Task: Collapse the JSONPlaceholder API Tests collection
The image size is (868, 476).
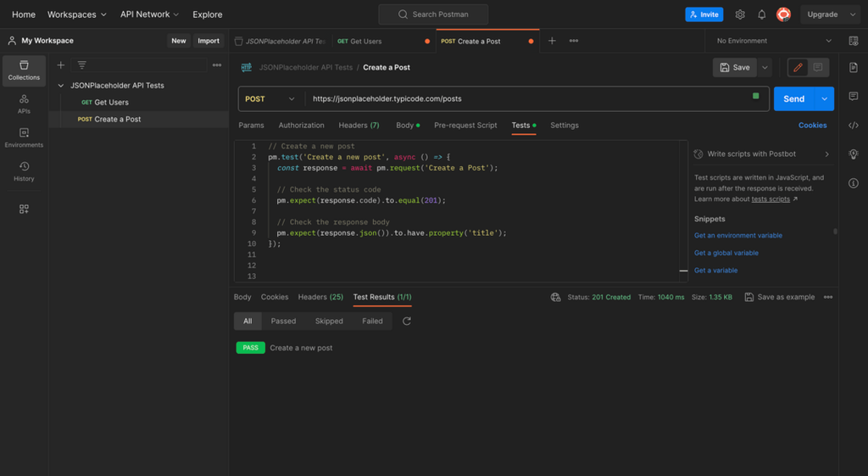Action: click(x=61, y=86)
